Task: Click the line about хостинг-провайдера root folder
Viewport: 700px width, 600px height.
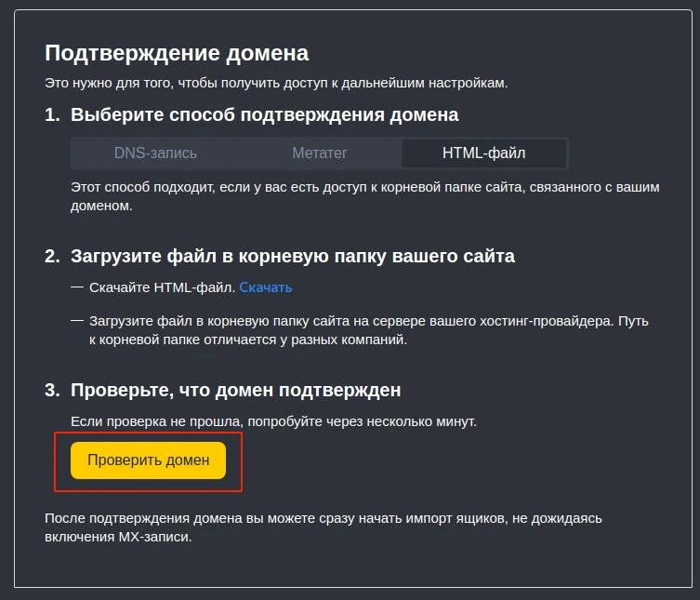Action: click(x=369, y=330)
